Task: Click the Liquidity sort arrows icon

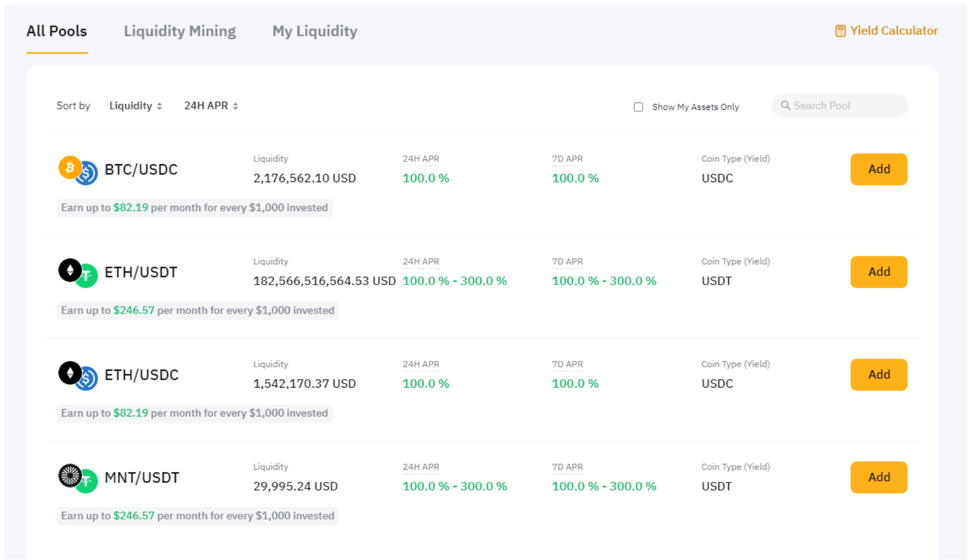Action: 160,106
